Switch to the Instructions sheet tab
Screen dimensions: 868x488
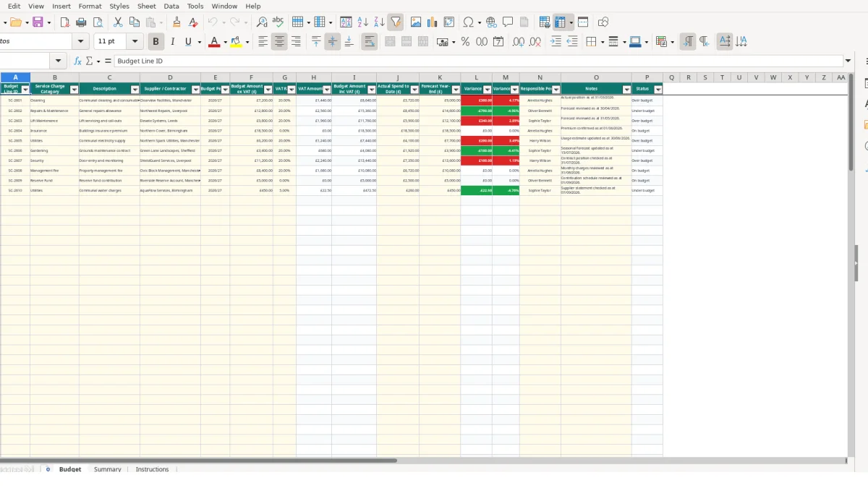[x=152, y=469]
